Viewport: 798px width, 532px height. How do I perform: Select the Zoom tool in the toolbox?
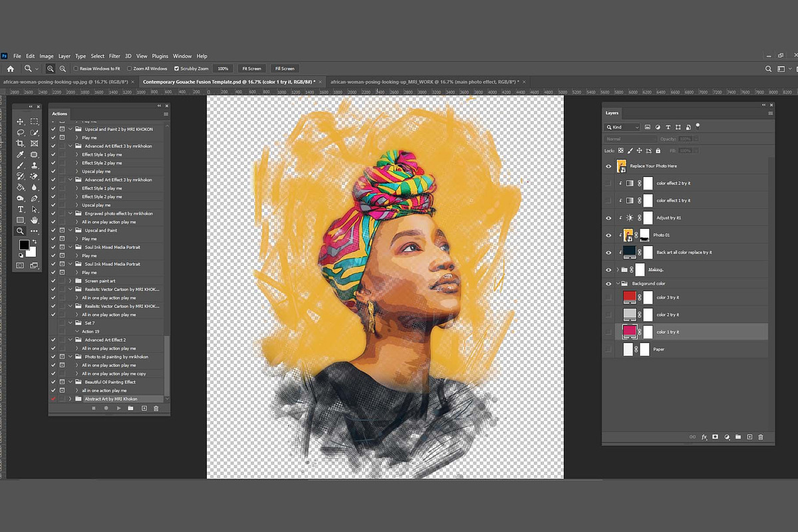21,231
